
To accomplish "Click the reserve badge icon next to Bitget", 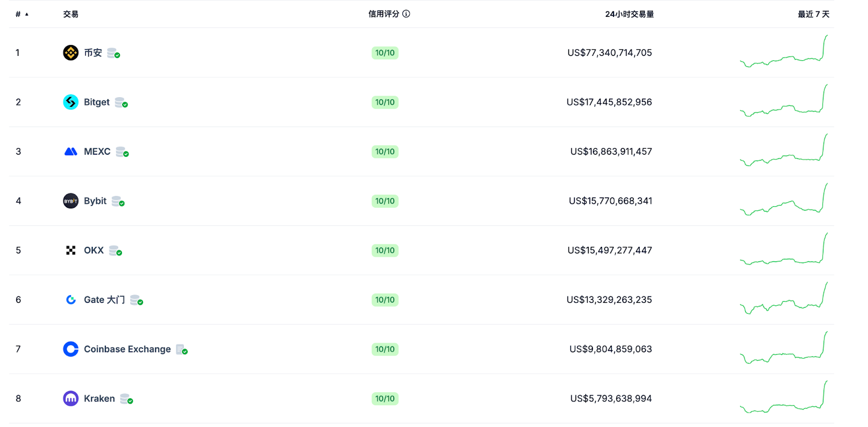I will pos(121,103).
